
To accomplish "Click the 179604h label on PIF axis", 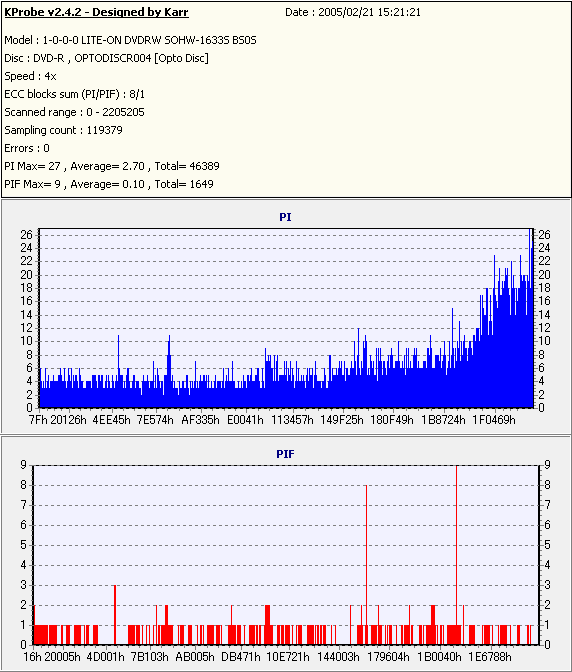I will tap(389, 657).
